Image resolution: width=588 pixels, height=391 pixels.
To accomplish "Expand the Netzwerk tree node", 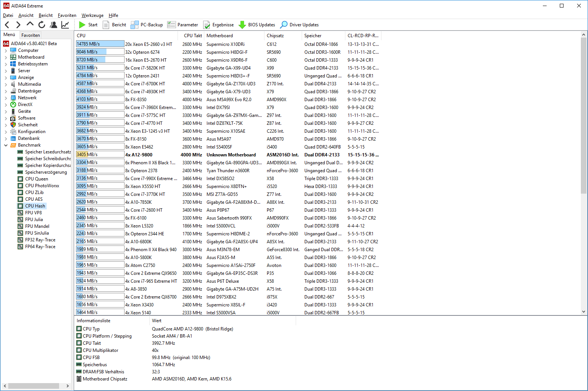I will tap(6, 98).
